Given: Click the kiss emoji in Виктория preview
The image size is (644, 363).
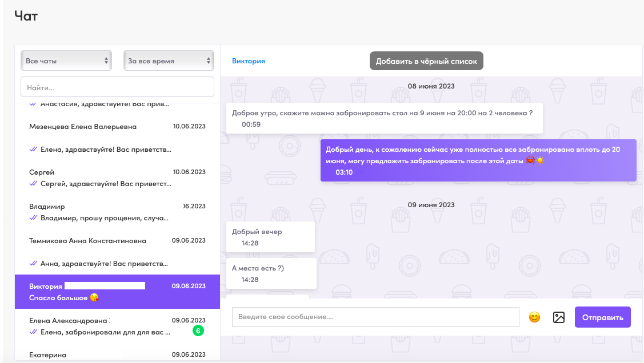Looking at the screenshot, I should tap(94, 298).
